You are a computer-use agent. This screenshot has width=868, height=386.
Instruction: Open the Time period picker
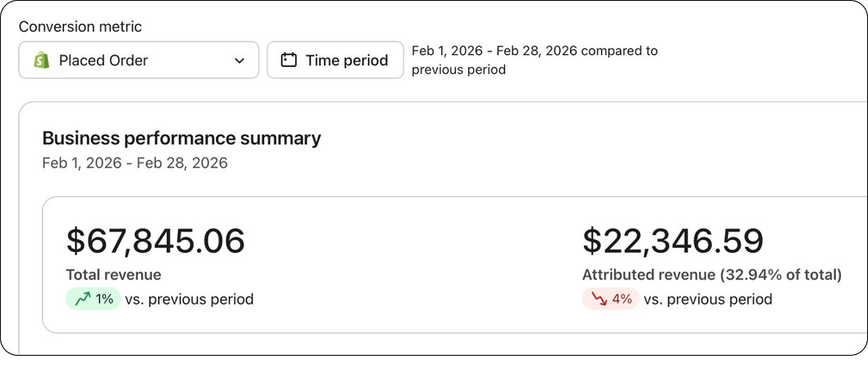click(x=335, y=60)
